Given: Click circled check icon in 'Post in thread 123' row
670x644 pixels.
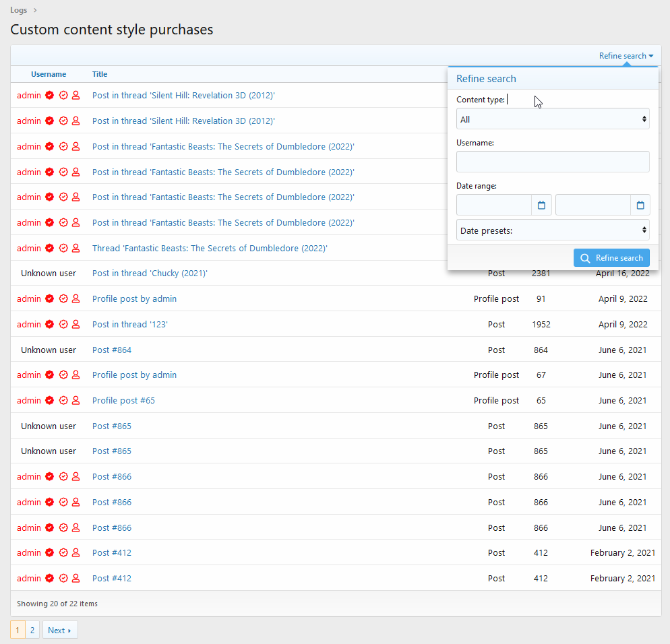Looking at the screenshot, I should [63, 325].
